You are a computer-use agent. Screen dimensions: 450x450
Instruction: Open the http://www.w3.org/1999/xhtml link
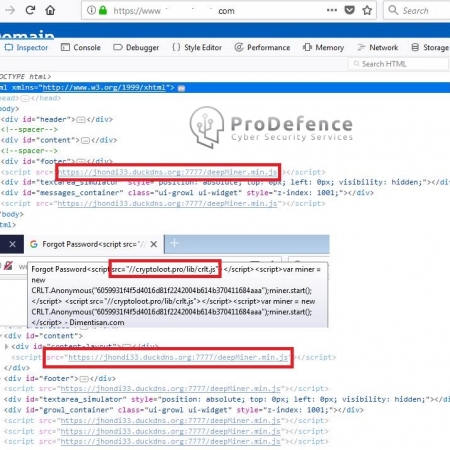[x=104, y=88]
